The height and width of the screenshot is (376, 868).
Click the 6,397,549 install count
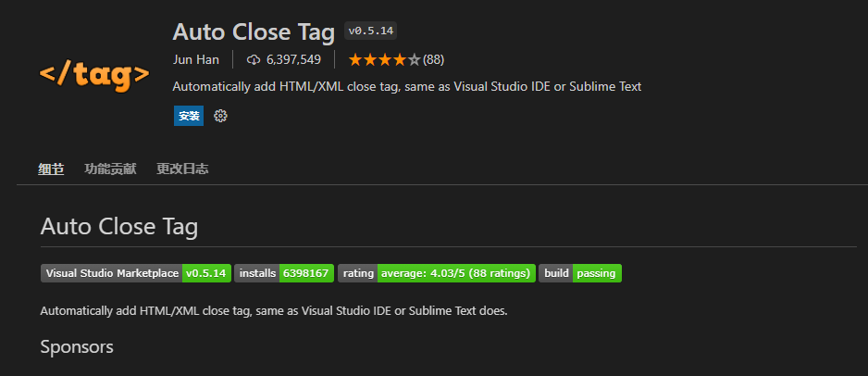[x=293, y=59]
